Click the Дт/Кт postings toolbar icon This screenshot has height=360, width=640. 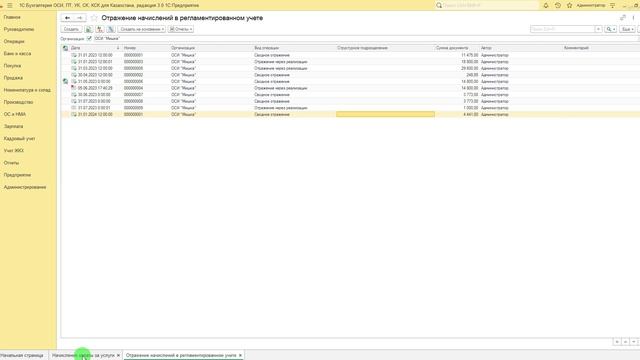click(100, 29)
